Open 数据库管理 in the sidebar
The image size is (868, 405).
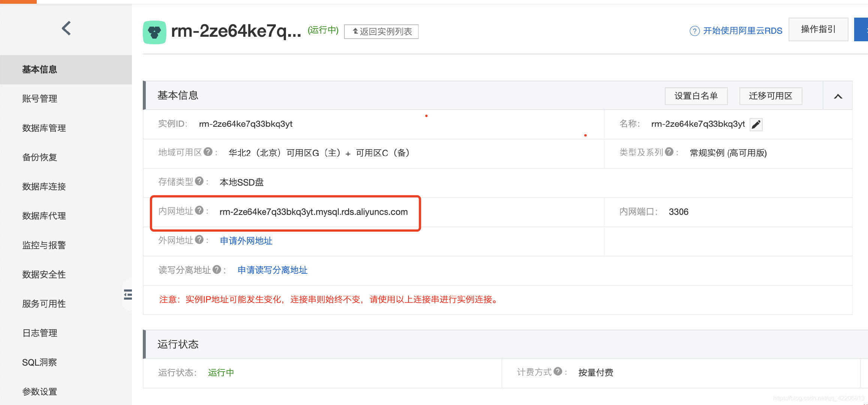pos(66,128)
